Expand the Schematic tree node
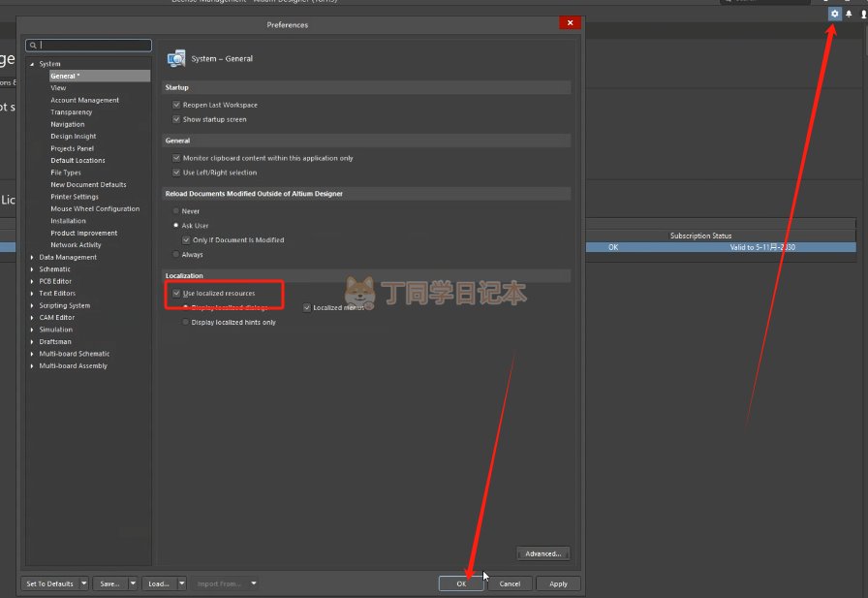The height and width of the screenshot is (598, 868). tap(32, 269)
